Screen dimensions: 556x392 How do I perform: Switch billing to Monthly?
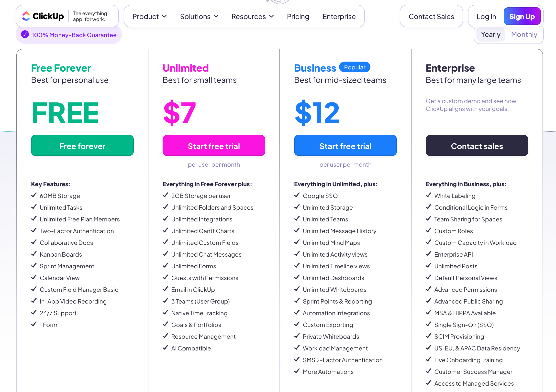coord(524,35)
